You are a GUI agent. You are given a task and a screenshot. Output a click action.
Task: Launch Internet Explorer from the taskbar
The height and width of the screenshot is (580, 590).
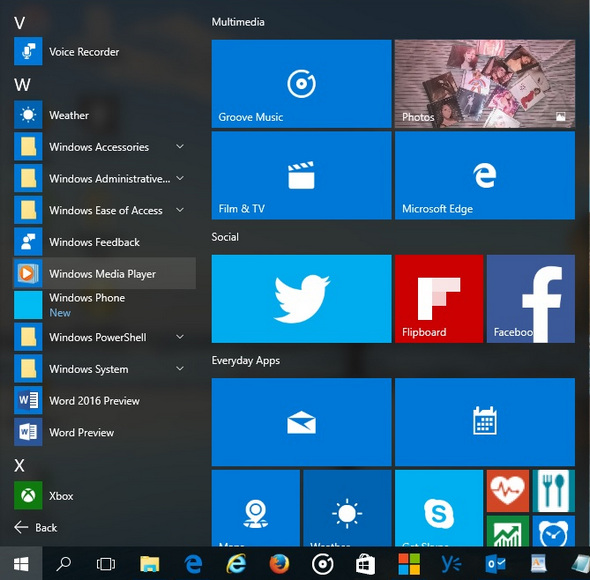236,563
